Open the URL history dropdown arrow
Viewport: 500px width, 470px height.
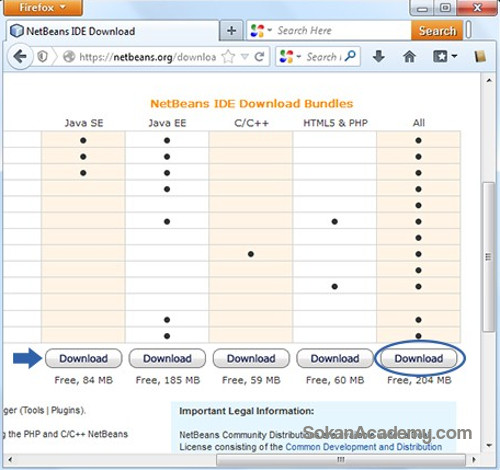[245, 57]
